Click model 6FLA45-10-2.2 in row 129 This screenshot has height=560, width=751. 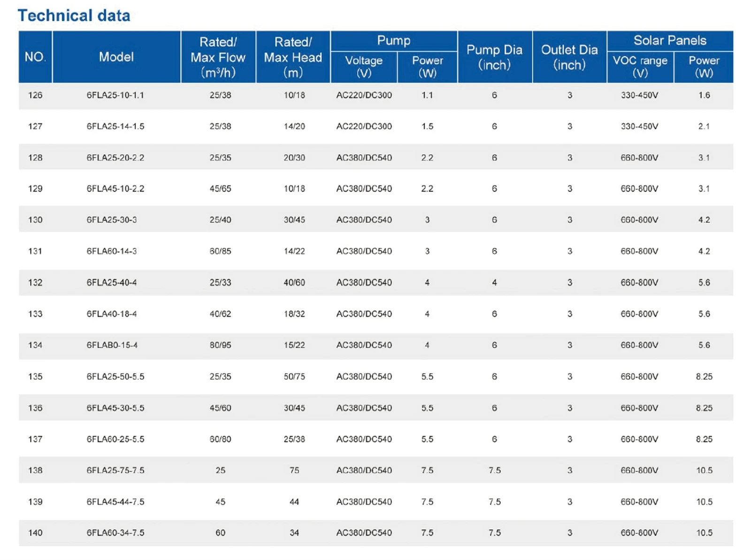click(x=115, y=189)
